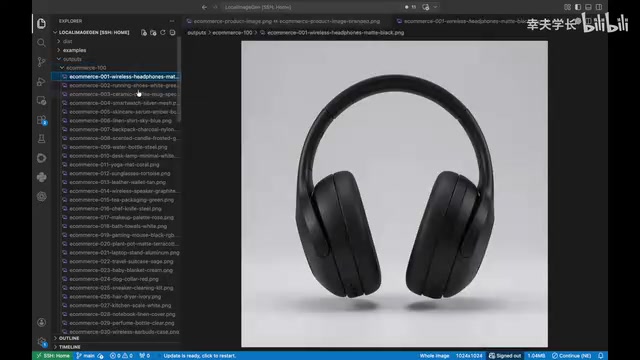This screenshot has height=360, width=640.
Task: Click the forwarded ports indicator in status bar
Action: (x=144, y=356)
